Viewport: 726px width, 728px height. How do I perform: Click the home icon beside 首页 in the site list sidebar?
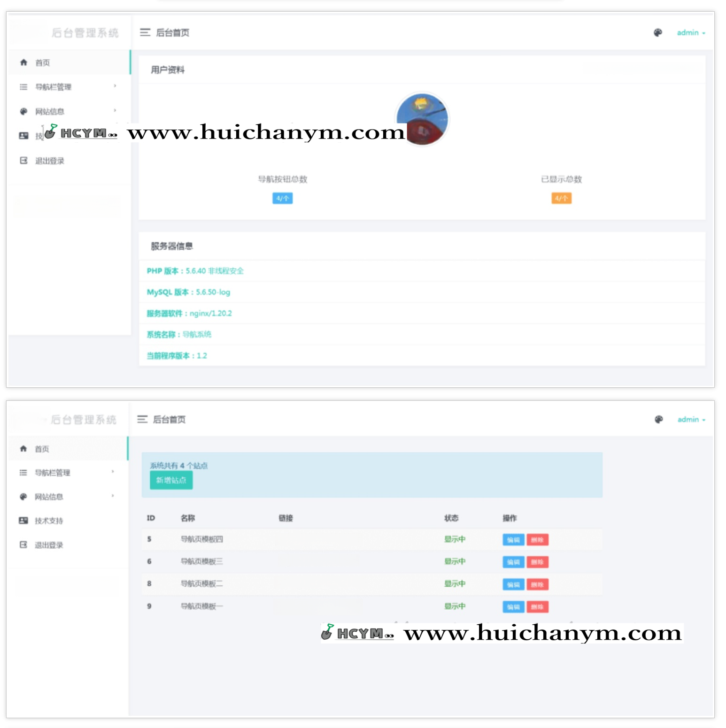[23, 449]
